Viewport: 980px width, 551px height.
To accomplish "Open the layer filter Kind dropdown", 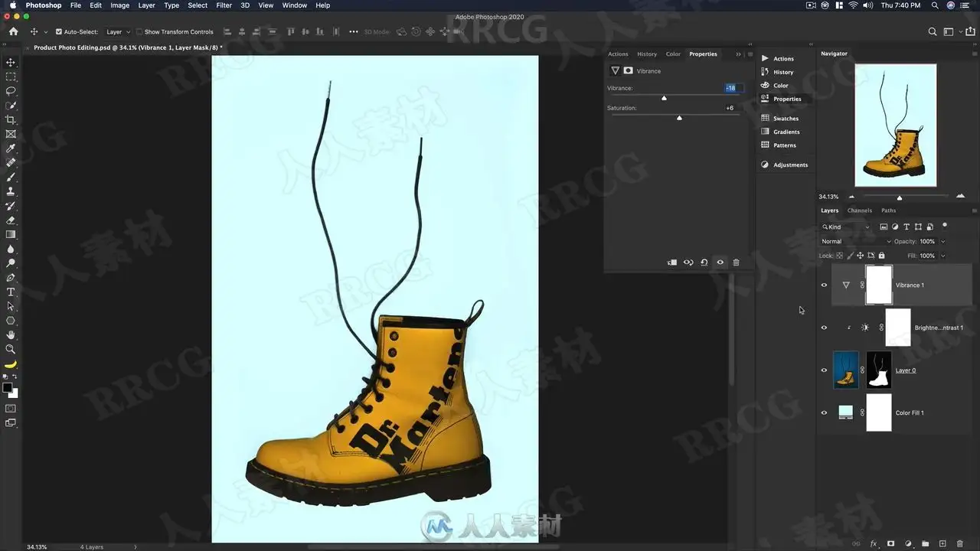I will [x=846, y=227].
